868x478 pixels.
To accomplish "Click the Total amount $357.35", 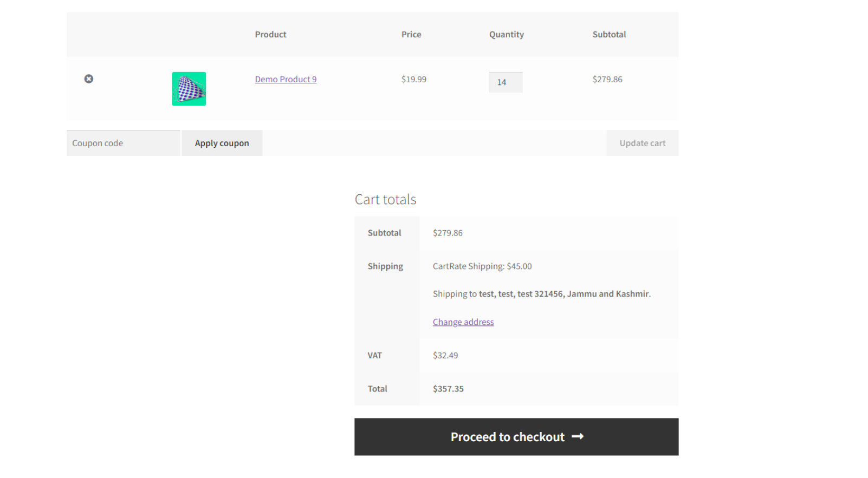I will [448, 389].
